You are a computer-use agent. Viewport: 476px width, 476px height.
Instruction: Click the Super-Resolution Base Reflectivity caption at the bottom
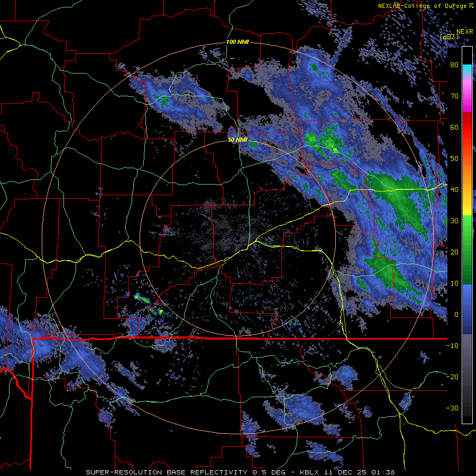240,472
